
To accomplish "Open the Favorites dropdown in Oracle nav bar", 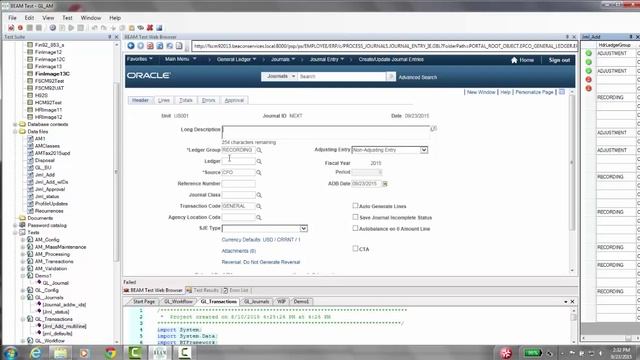I will [140, 59].
